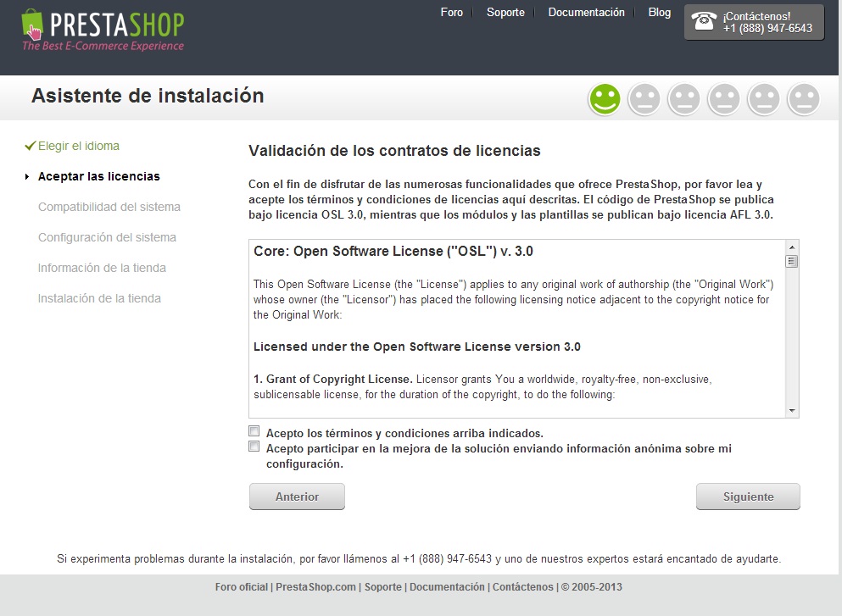Go back with the Anterior button
842x616 pixels.
297,497
